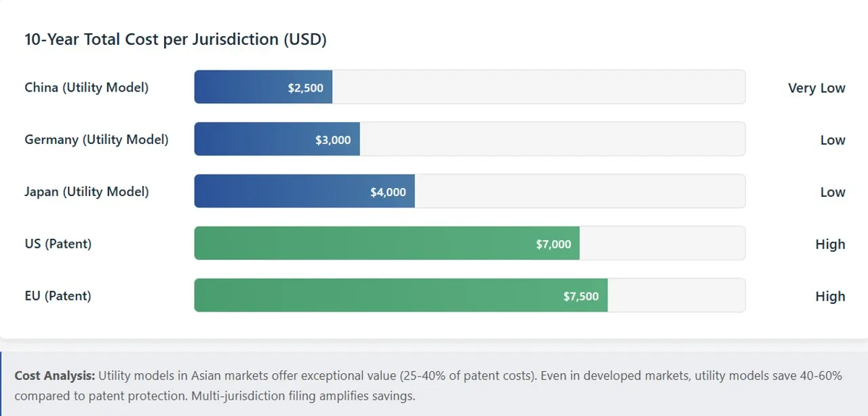Click the High rating beside the US bar

pyautogui.click(x=830, y=244)
